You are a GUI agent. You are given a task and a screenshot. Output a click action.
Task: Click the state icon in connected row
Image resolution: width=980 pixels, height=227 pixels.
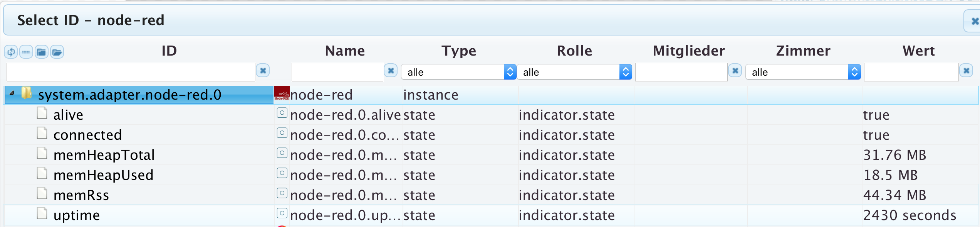click(282, 133)
